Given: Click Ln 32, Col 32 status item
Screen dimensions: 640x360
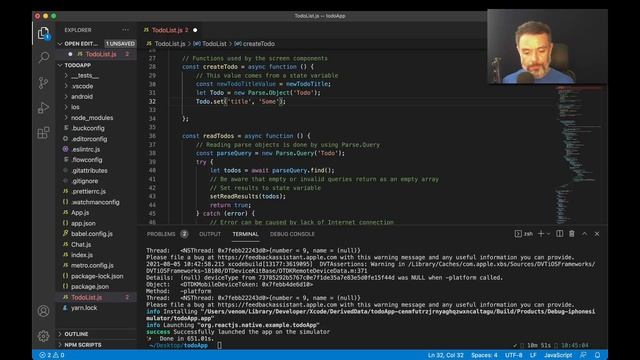Looking at the screenshot, I should [446, 355].
